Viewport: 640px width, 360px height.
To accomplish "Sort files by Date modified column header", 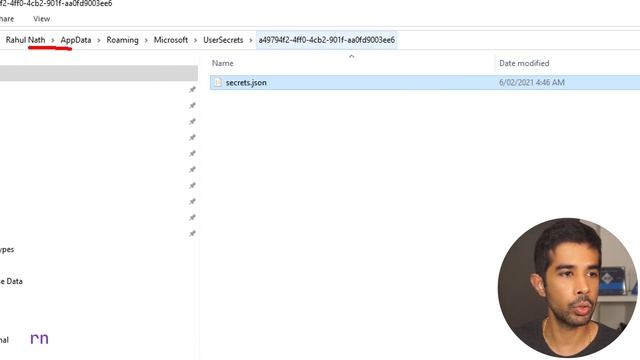I will [524, 63].
